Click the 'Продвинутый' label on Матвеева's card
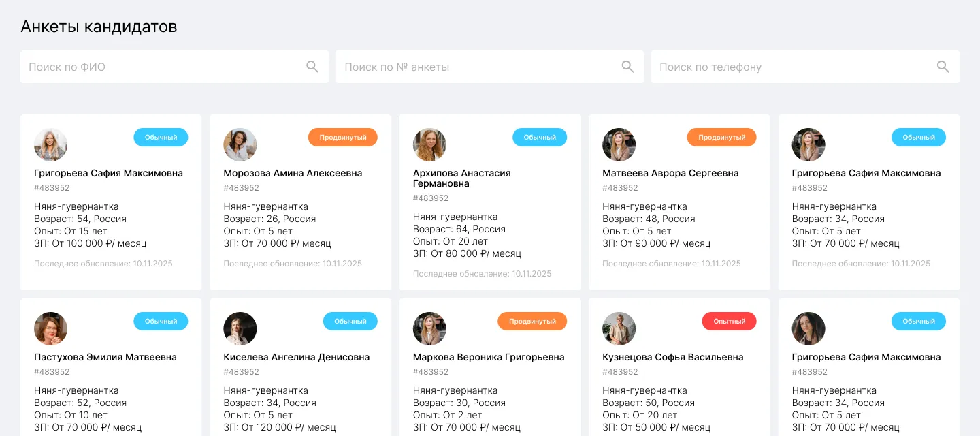This screenshot has height=436, width=980. [x=722, y=137]
